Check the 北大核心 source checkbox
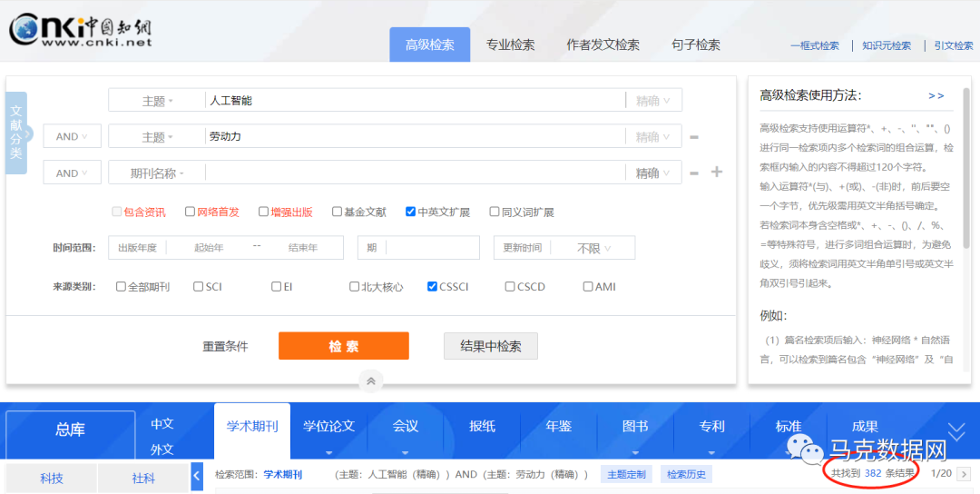 click(355, 287)
